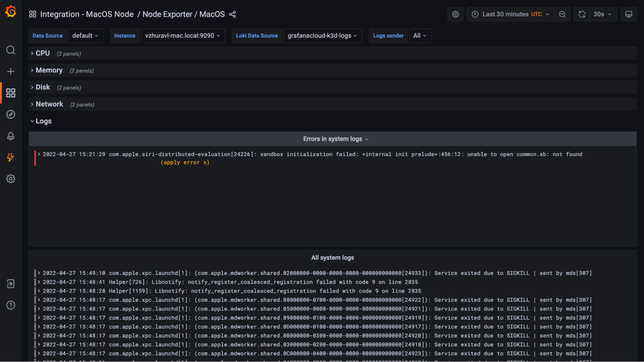Collapse the Logs row
The height and width of the screenshot is (362, 644).
pos(43,121)
